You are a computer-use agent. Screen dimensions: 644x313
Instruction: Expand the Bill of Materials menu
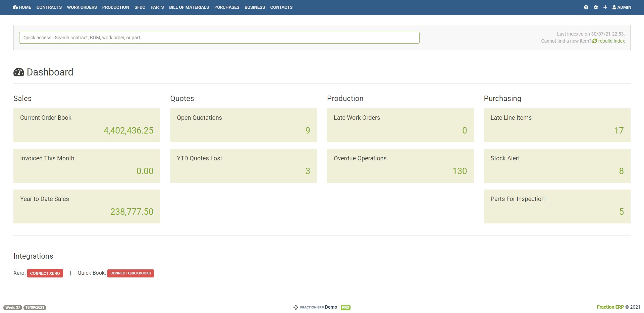click(x=189, y=7)
